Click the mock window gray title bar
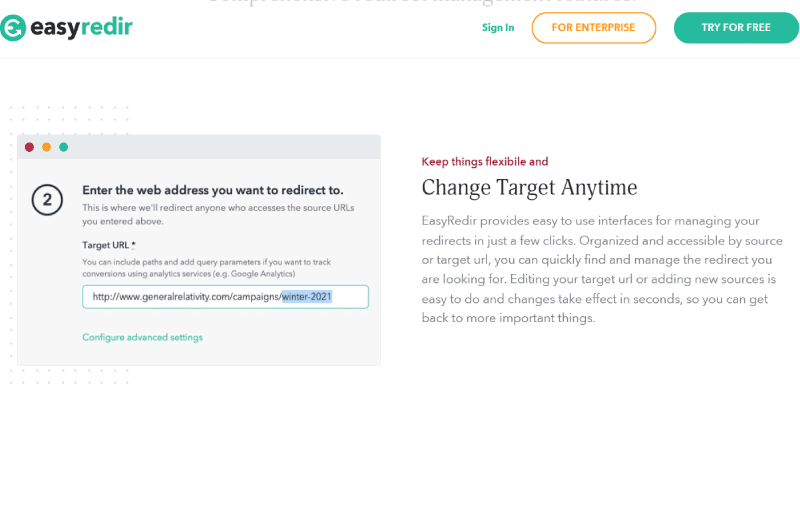The width and height of the screenshot is (800, 530). 199,147
